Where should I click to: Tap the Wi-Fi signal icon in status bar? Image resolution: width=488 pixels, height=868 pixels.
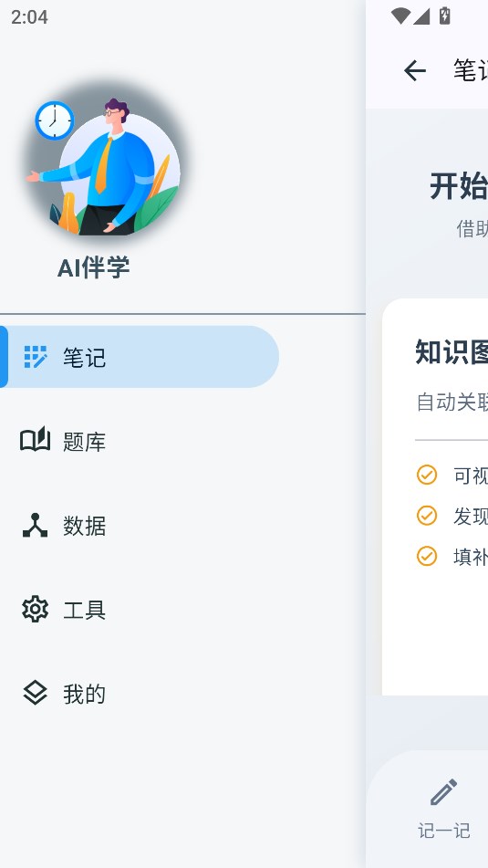click(x=400, y=16)
